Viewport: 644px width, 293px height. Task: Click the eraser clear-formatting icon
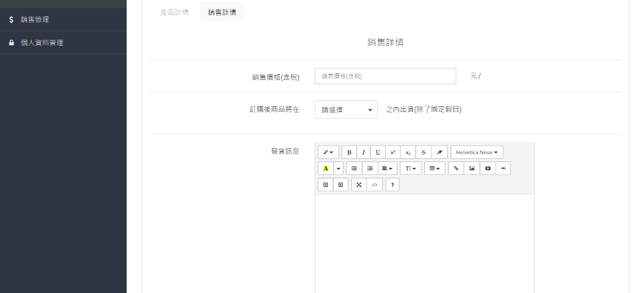pyautogui.click(x=439, y=153)
